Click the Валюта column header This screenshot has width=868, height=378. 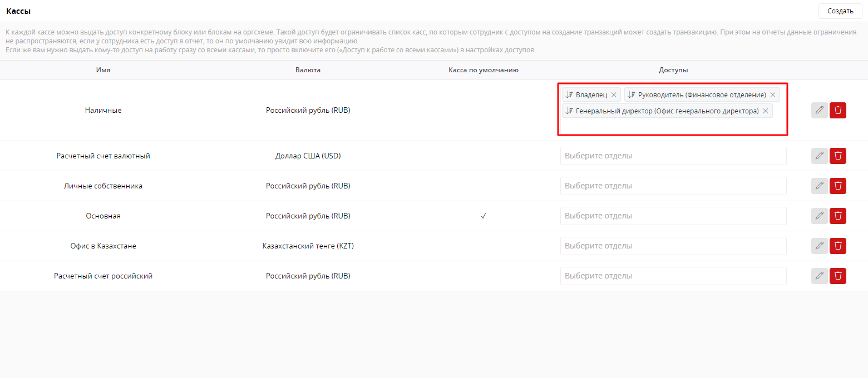click(308, 70)
